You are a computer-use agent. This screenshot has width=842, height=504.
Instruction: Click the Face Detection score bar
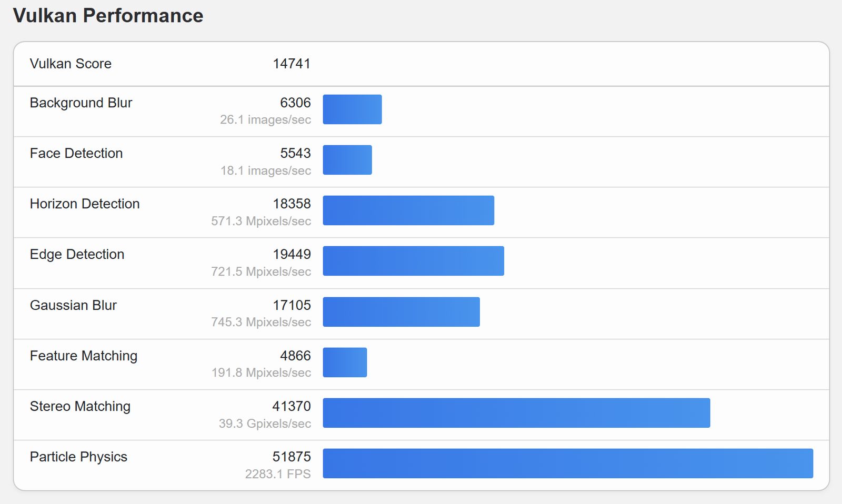(x=347, y=160)
